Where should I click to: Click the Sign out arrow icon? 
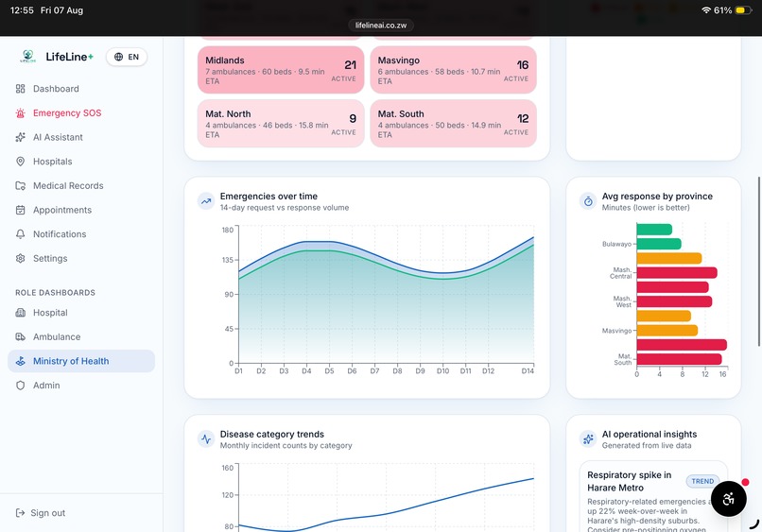21,512
